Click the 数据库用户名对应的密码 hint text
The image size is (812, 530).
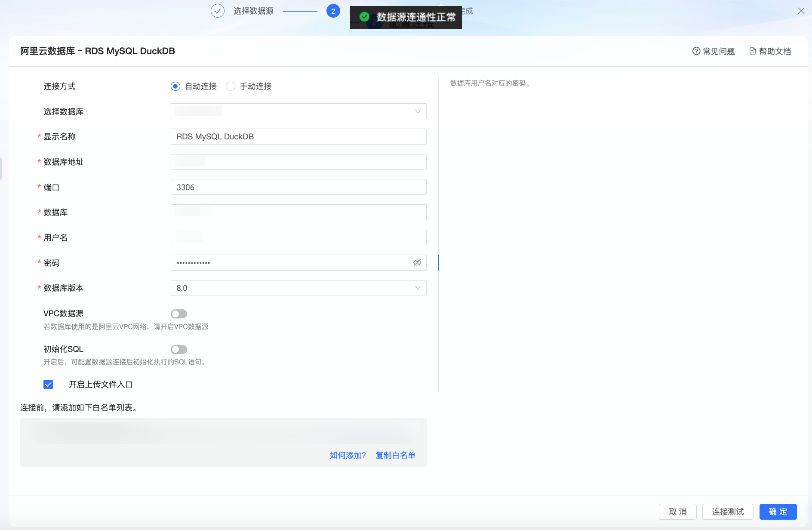490,83
